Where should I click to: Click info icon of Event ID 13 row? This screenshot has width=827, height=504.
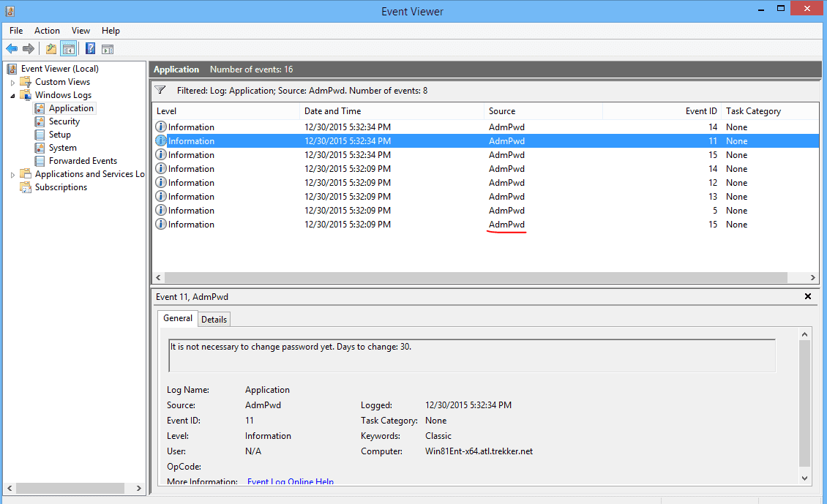click(161, 196)
